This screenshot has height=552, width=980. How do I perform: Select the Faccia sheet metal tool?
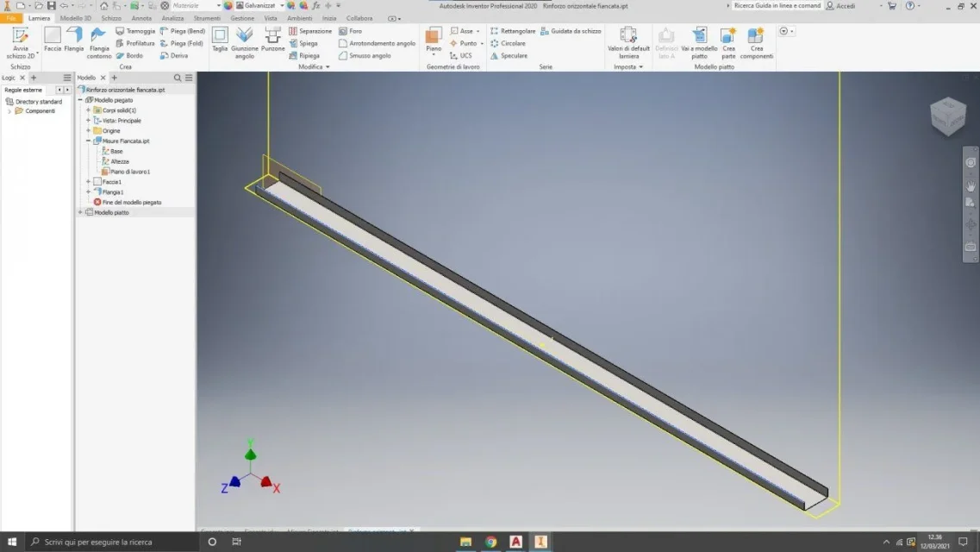coord(53,39)
